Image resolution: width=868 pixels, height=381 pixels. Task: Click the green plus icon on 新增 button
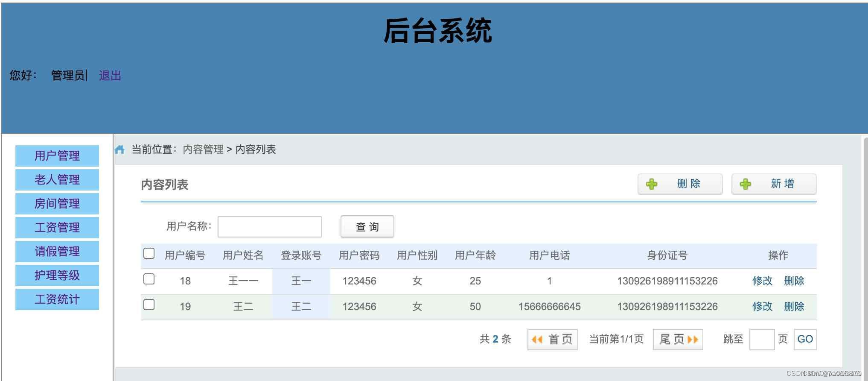(746, 184)
